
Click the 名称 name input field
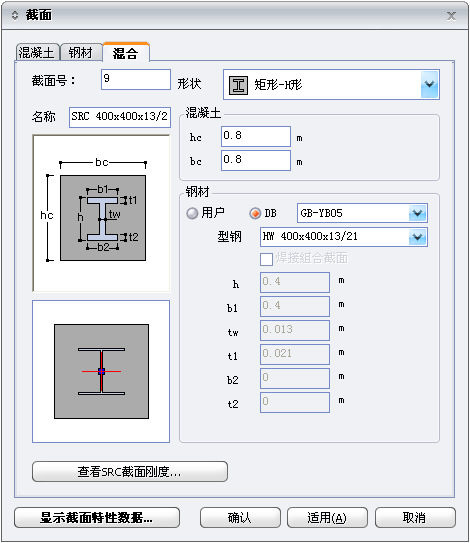[x=120, y=117]
